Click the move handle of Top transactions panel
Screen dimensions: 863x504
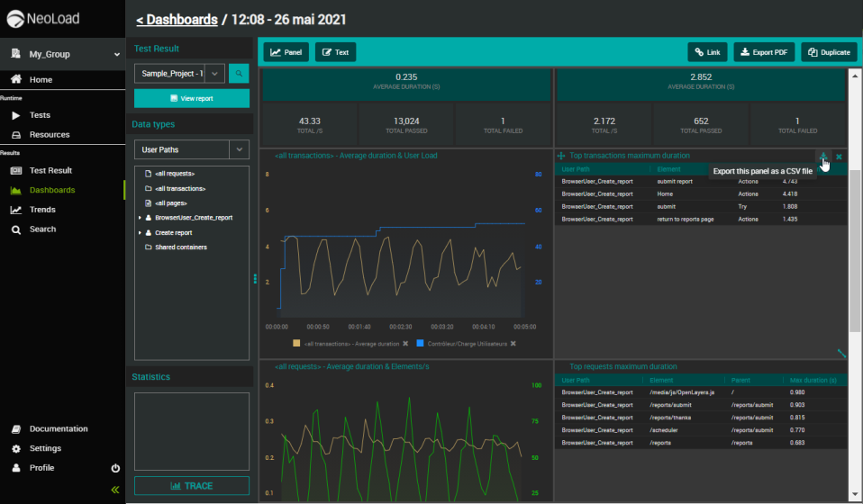click(x=561, y=156)
